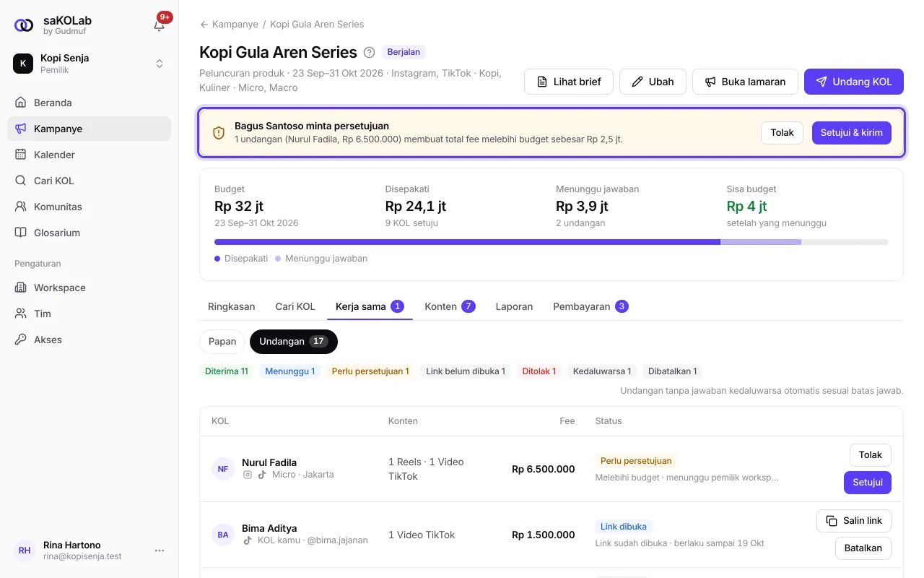Click Buka lamaran button
Image resolution: width=924 pixels, height=578 pixels.
pyautogui.click(x=745, y=82)
